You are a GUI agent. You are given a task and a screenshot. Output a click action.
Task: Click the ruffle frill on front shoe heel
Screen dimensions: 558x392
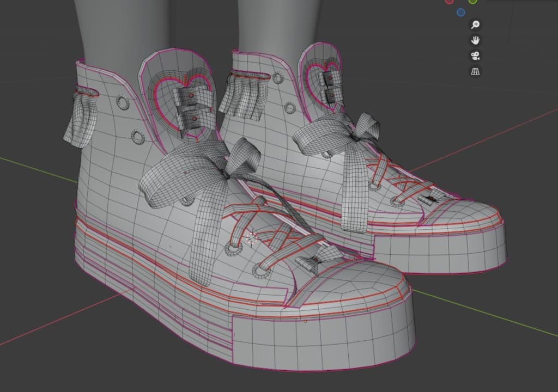80,117
